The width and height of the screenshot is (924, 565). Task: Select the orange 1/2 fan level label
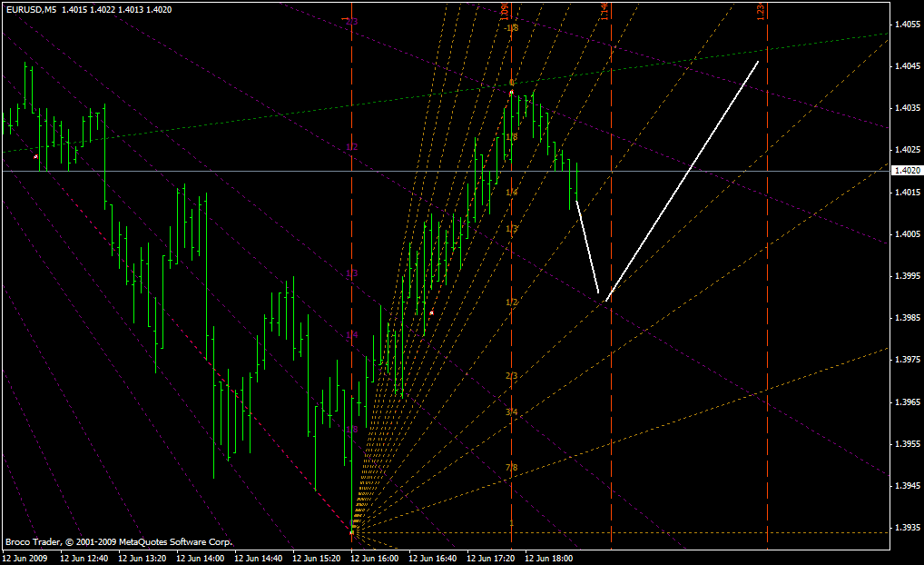pyautogui.click(x=512, y=302)
